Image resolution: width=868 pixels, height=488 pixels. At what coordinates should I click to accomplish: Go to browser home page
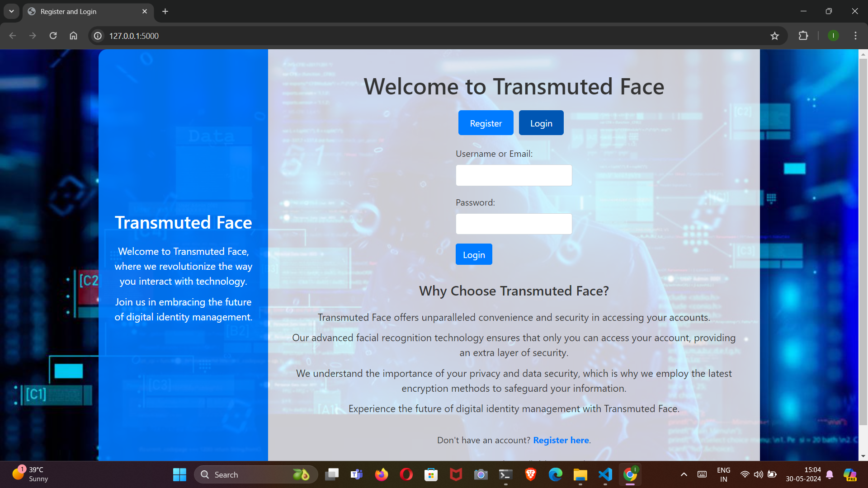(x=73, y=36)
